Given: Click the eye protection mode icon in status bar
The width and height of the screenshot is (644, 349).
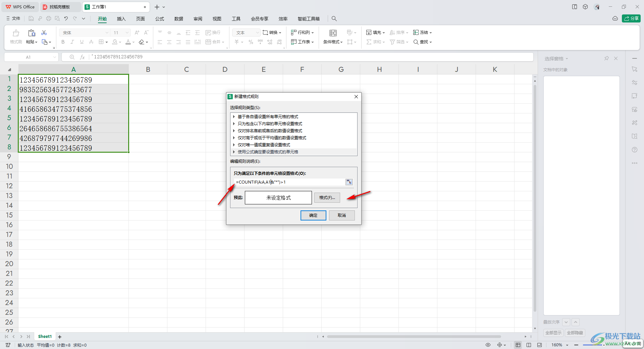Looking at the screenshot, I should [488, 345].
